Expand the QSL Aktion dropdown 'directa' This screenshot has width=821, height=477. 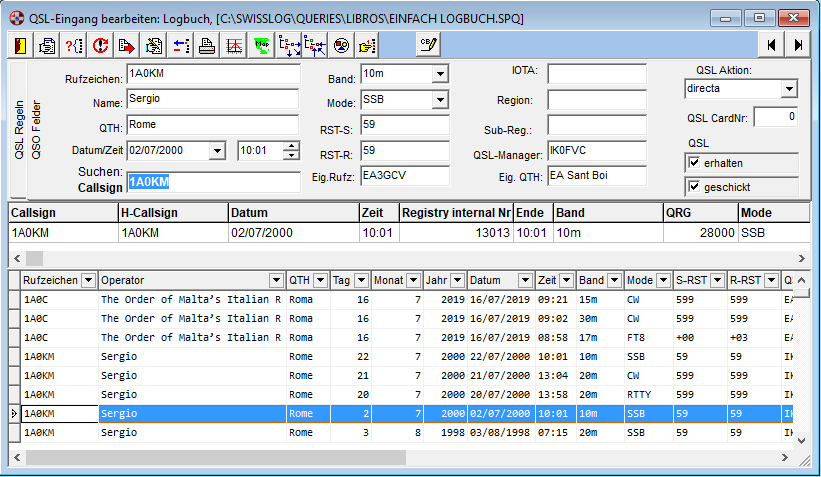coord(789,90)
